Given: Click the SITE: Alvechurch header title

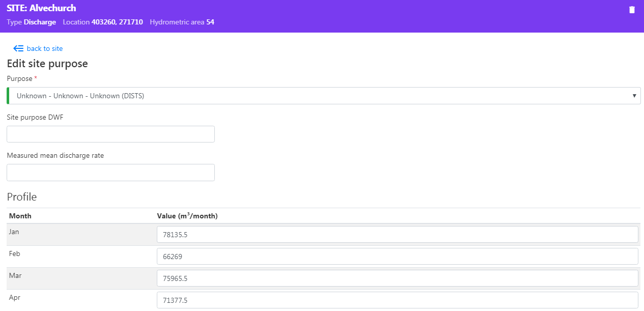Looking at the screenshot, I should click(x=41, y=9).
